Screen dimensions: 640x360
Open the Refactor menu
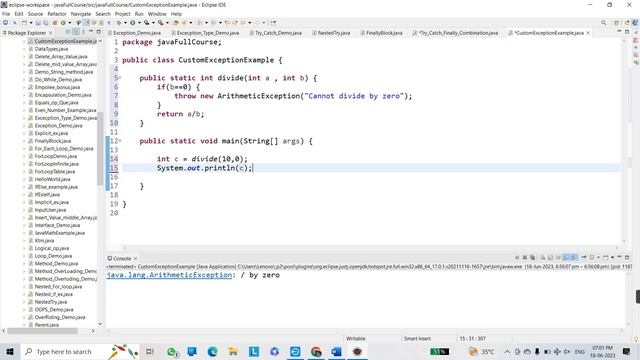[x=57, y=14]
